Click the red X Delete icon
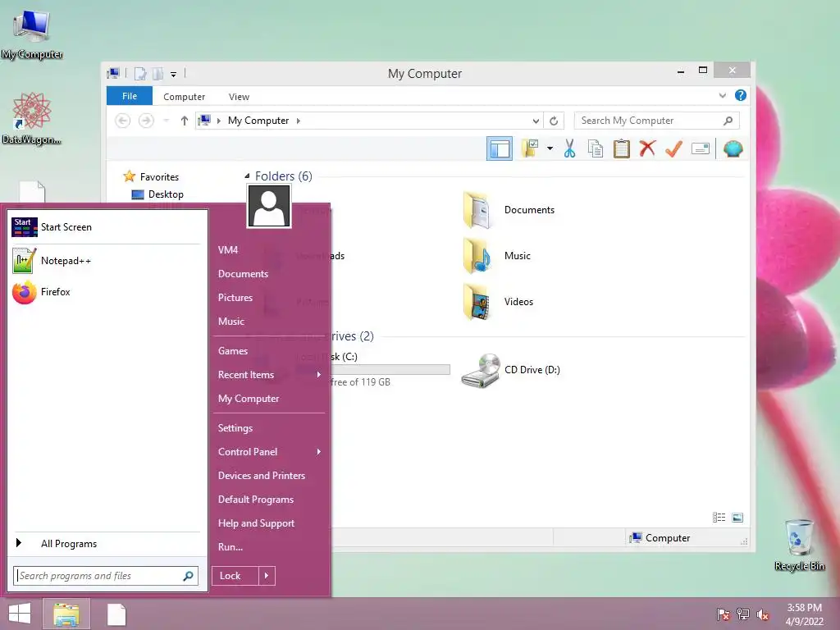 pos(647,148)
